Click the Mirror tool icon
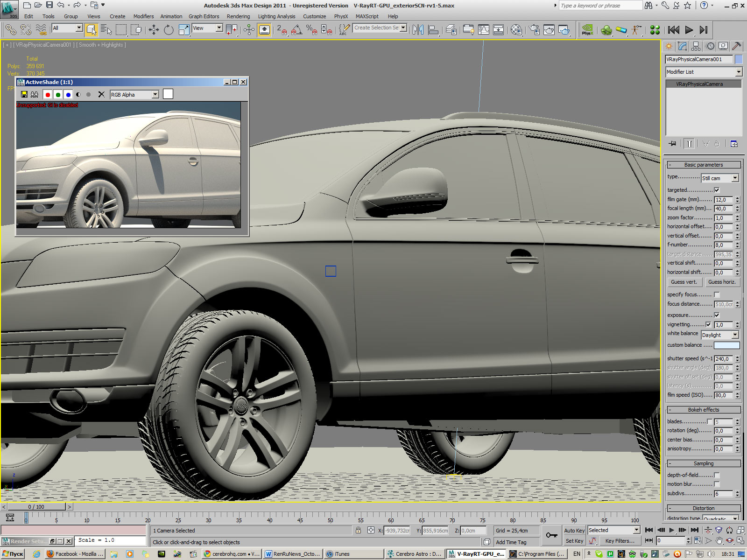This screenshot has height=560, width=747. click(x=418, y=30)
